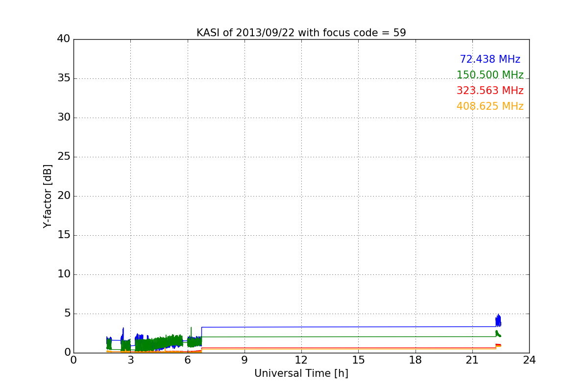Click x-axis tick label 15

click(x=358, y=360)
